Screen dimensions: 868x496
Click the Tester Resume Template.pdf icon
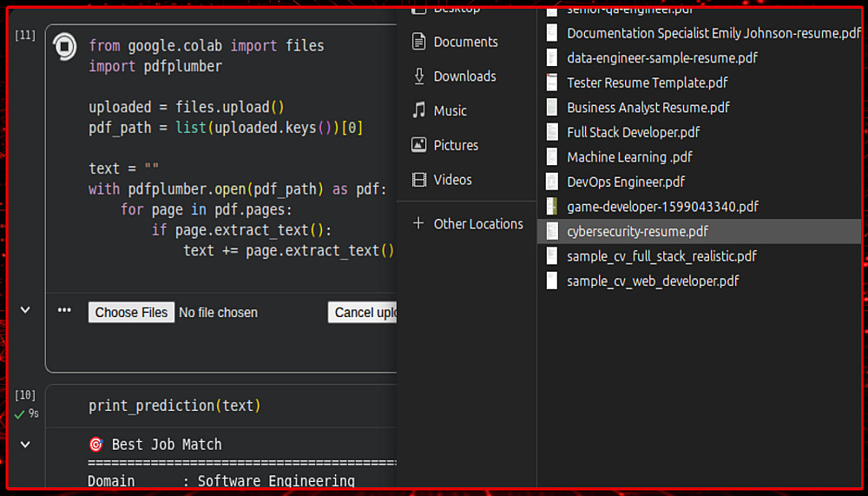pyautogui.click(x=551, y=83)
